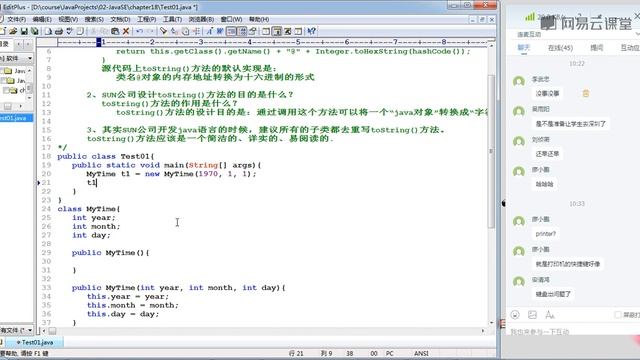
Task: Open the 浏览器(B) menu
Action: pos(201,19)
